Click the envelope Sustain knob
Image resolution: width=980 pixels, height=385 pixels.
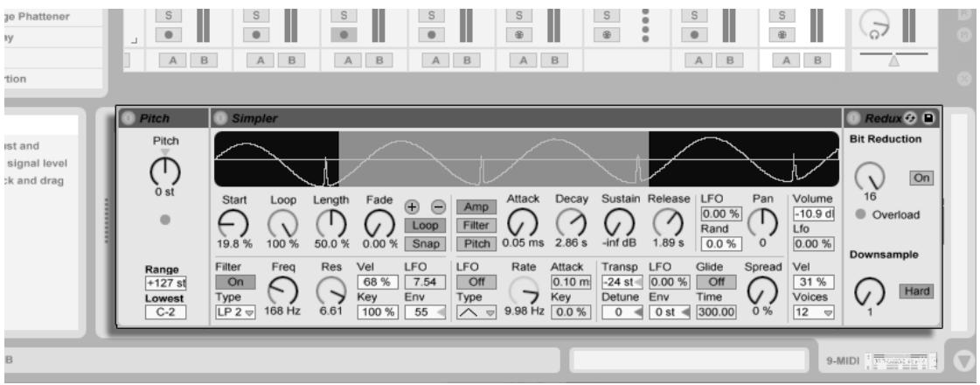618,221
